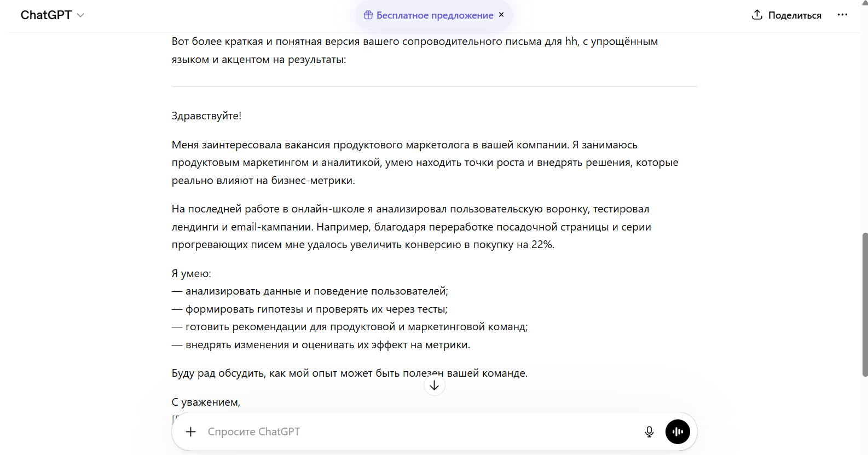The image size is (868, 455).
Task: Start dictation with the microphone icon
Action: 649,431
